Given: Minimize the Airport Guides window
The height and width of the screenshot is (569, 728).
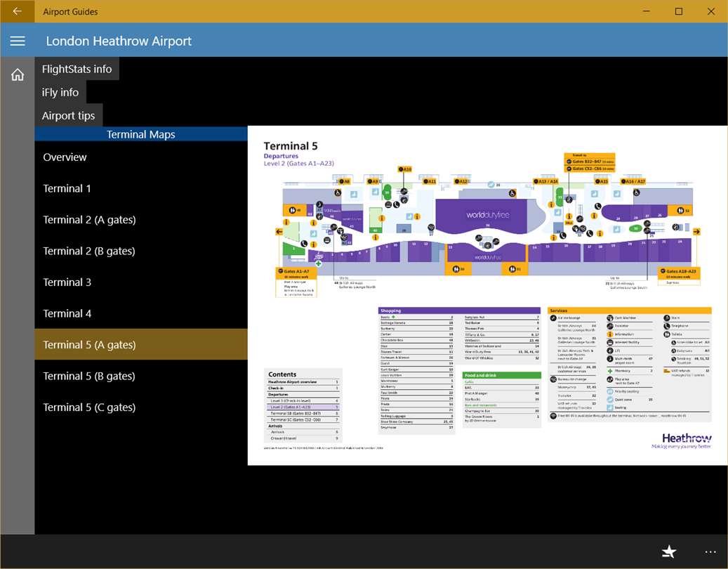Looking at the screenshot, I should pyautogui.click(x=647, y=11).
